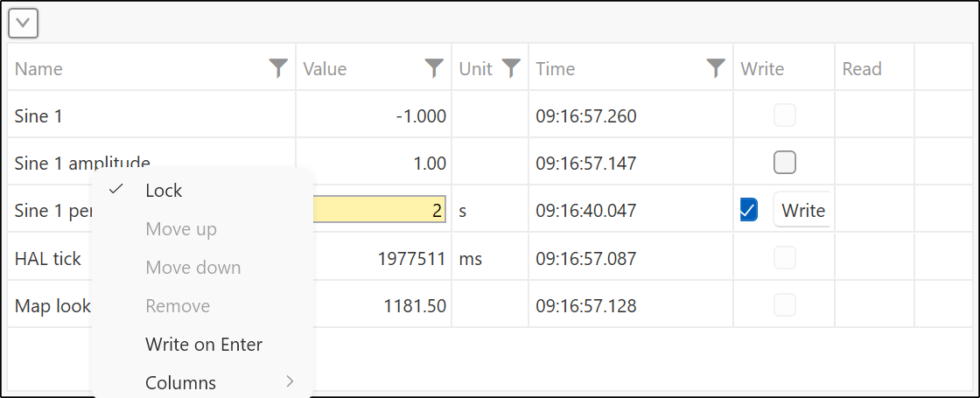Expand the chevron dropdown above the table
This screenshot has height=398, width=980.
coord(23,24)
